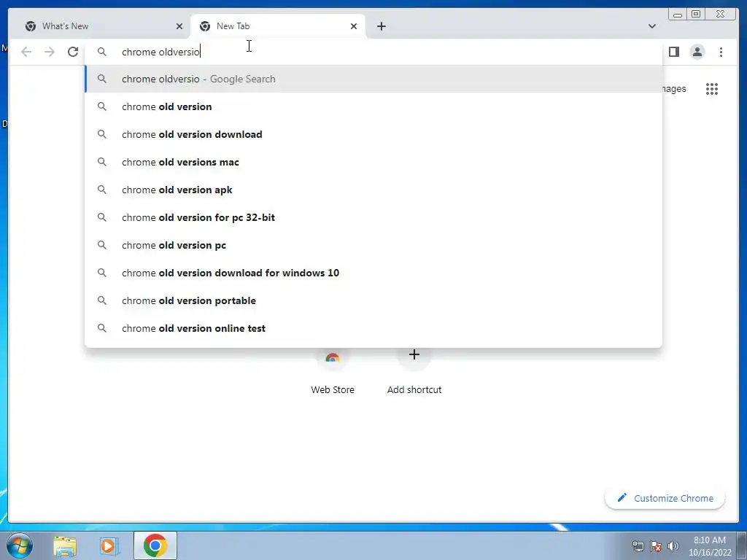Click the Show desktop strip
This screenshot has width=747, height=560.
[742, 545]
